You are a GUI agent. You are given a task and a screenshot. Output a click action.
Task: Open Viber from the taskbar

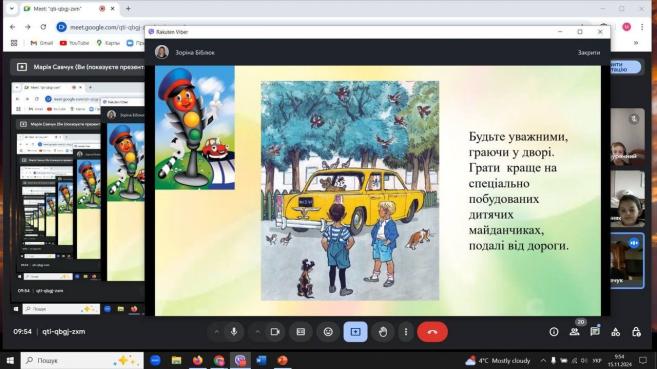pos(240,360)
